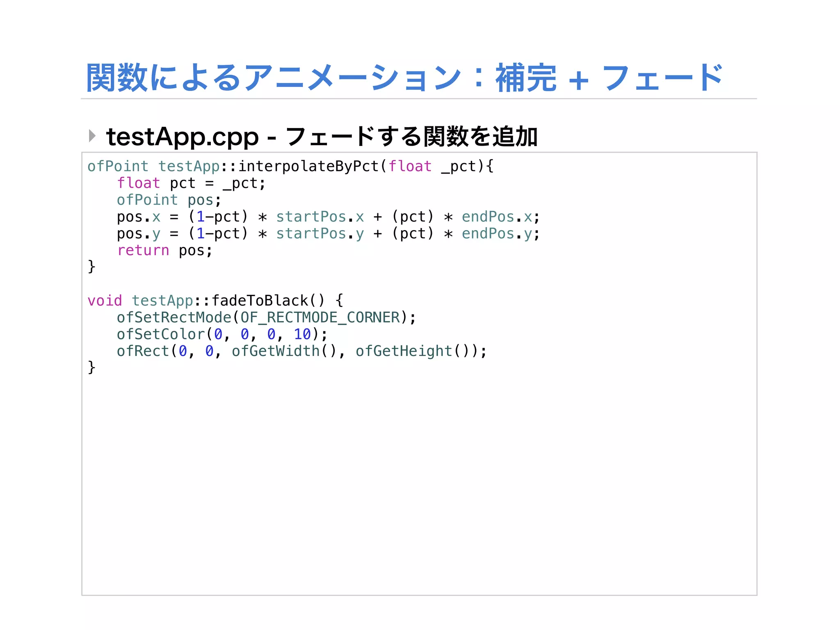The image size is (840, 630).
Task: Click the line 'ofPoint pos;'
Action: tap(169, 200)
